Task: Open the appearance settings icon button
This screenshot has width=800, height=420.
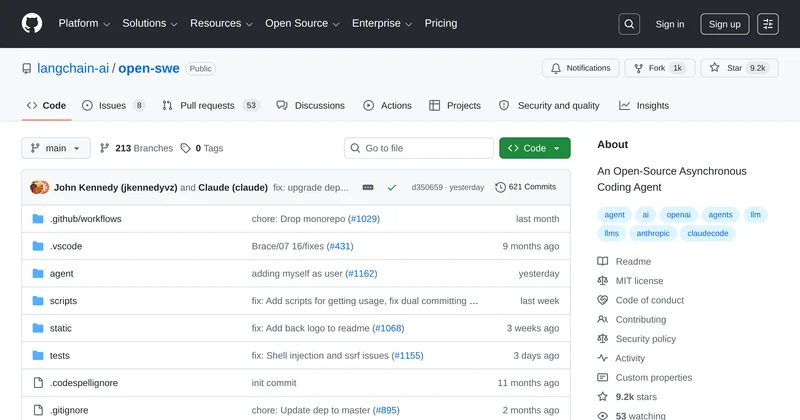Action: tap(768, 24)
